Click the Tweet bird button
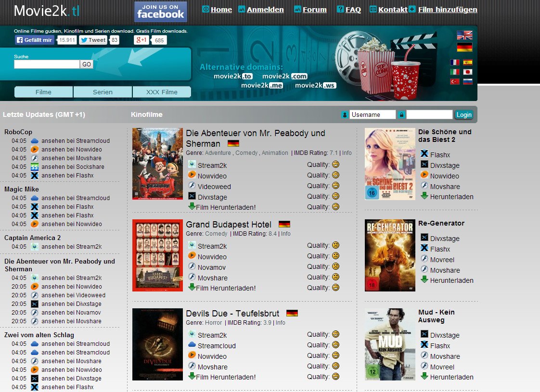Viewport: 540px width, 392px height. click(93, 40)
